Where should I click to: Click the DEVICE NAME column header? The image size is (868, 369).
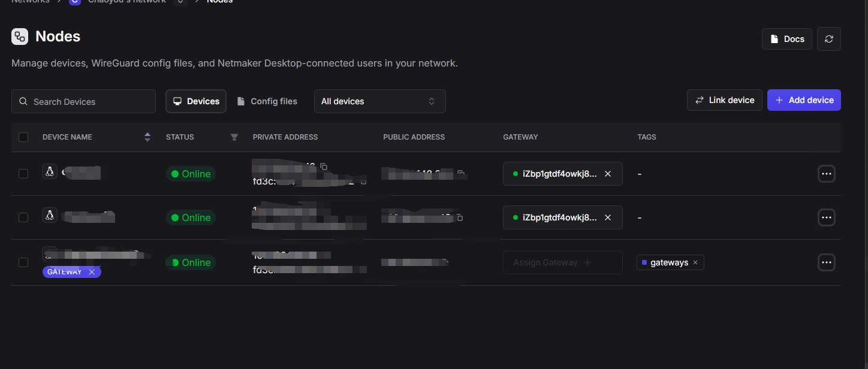tap(67, 137)
